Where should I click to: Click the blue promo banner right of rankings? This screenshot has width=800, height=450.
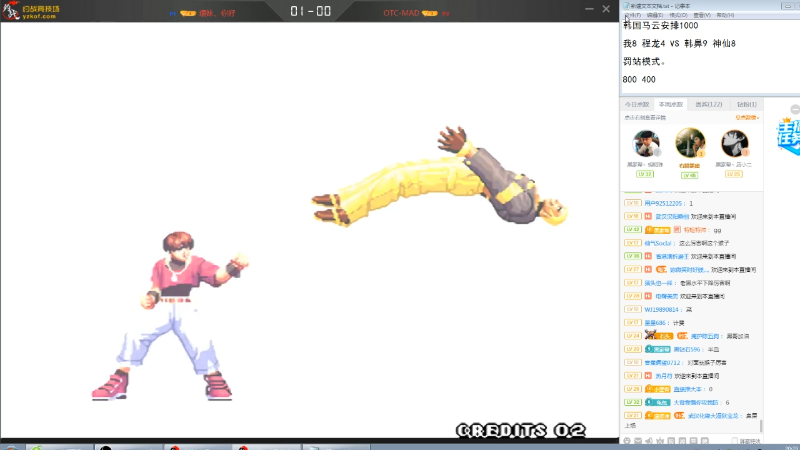[788, 135]
